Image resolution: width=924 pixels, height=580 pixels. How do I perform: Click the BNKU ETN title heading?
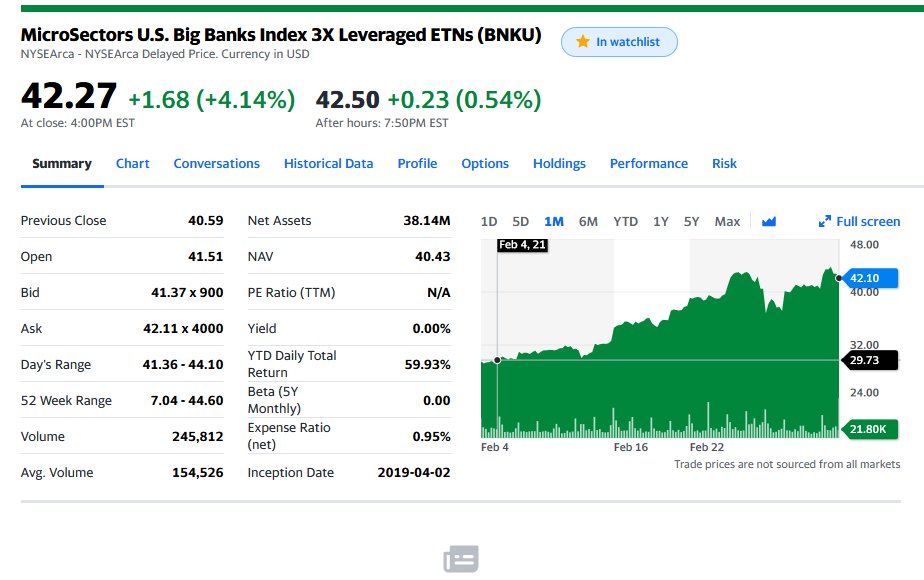coord(281,35)
